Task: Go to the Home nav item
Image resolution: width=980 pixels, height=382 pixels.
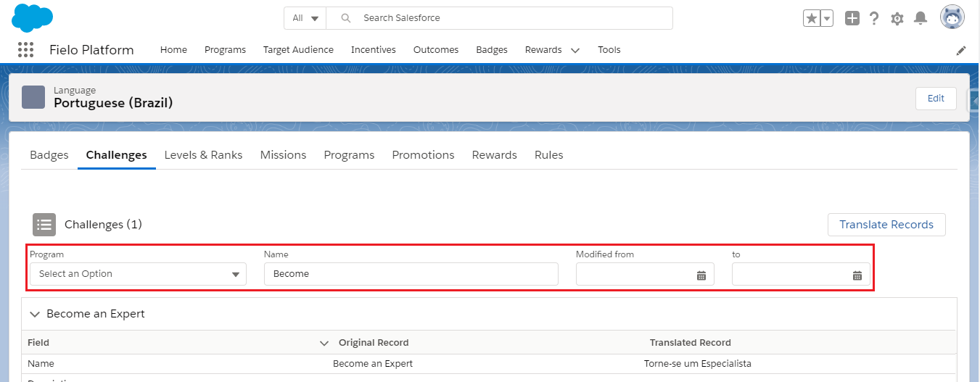Action: point(173,50)
